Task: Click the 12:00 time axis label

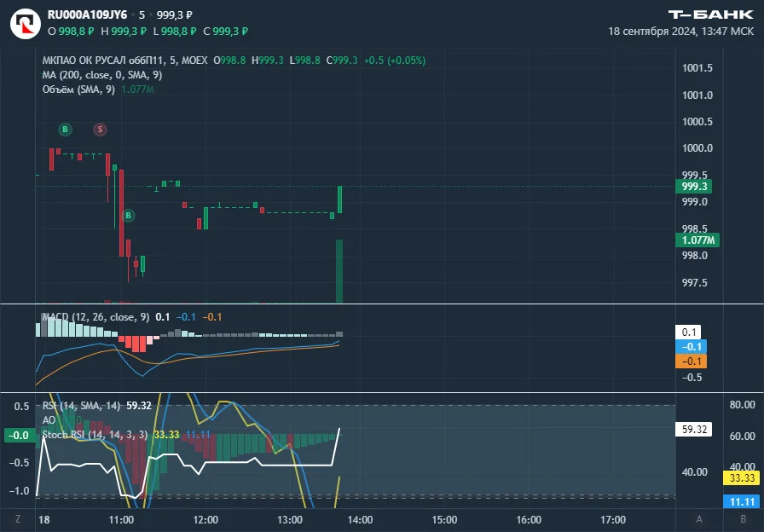Action: [x=205, y=520]
